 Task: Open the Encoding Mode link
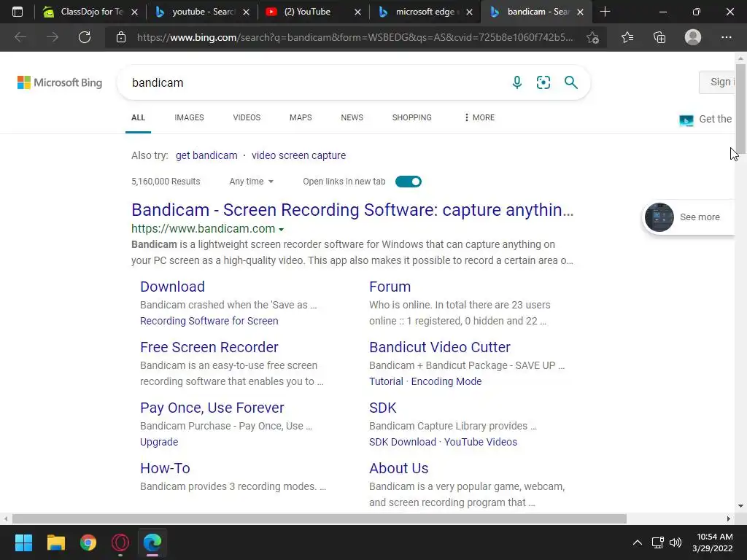pos(446,381)
